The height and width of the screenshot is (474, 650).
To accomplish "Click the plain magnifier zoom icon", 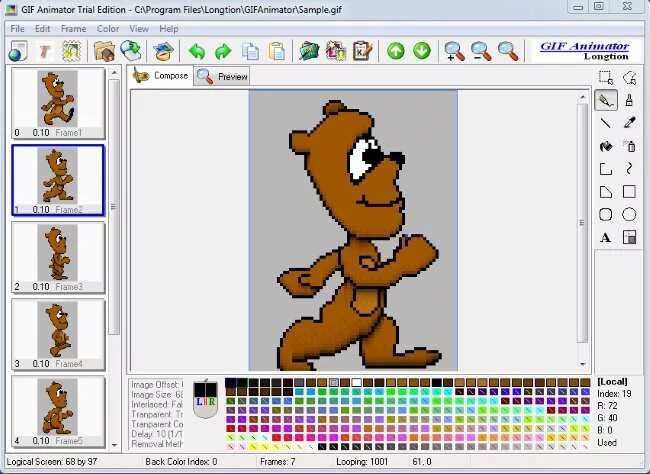I will [x=508, y=51].
